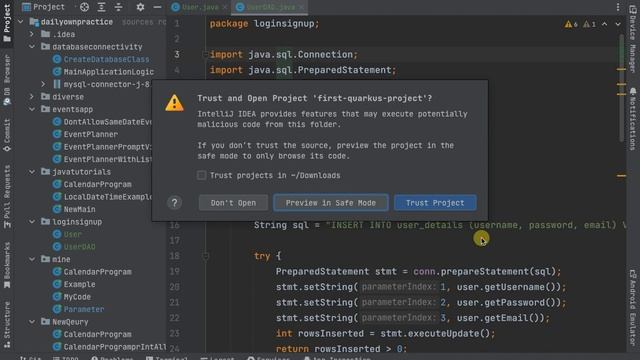
Task: Expand the mysql-connector-j library node
Action: click(43, 84)
